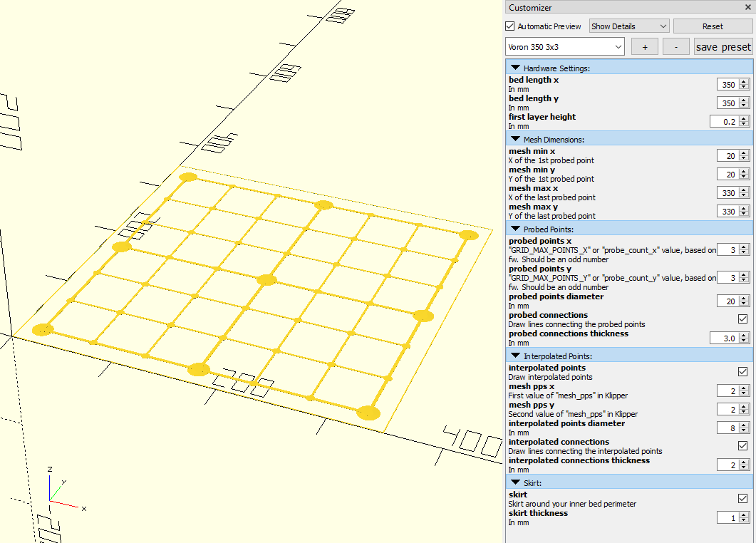
Task: Toggle the probed connections checkbox
Action: pos(742,319)
